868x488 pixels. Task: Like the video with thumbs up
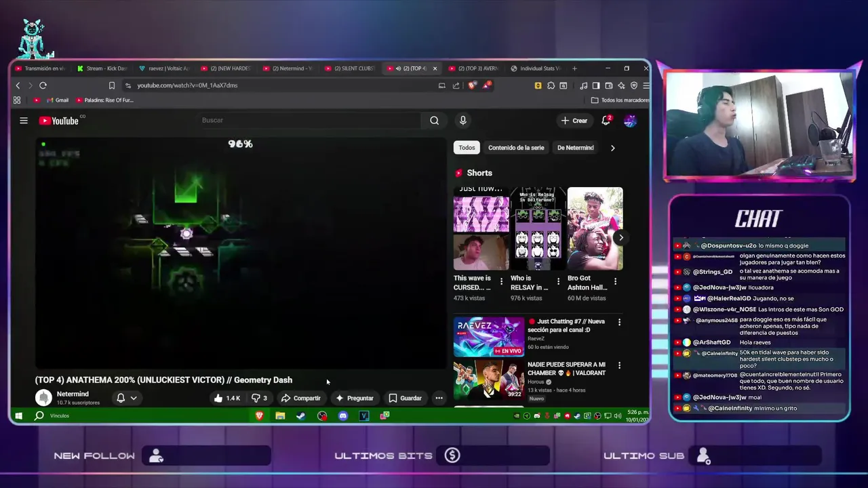[227, 398]
